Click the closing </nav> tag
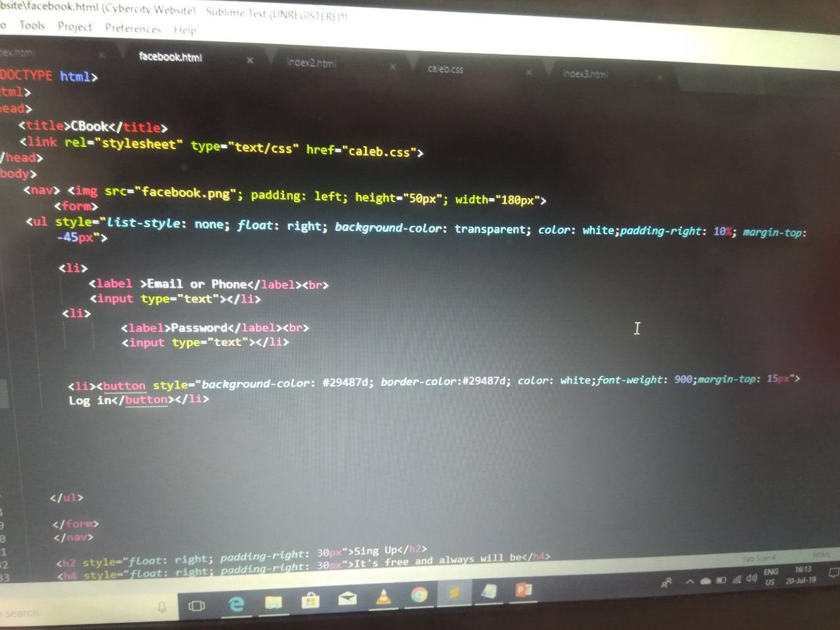Image resolution: width=840 pixels, height=630 pixels. coord(73,538)
